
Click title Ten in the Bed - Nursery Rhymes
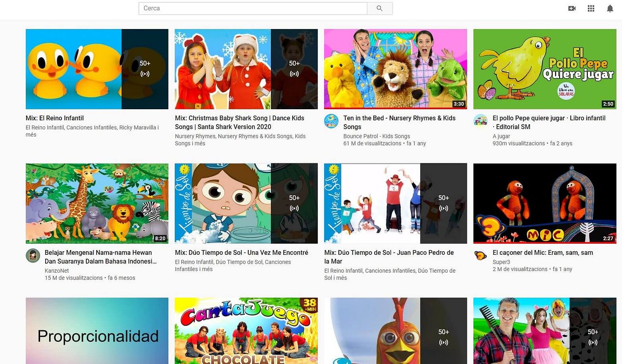(x=399, y=122)
